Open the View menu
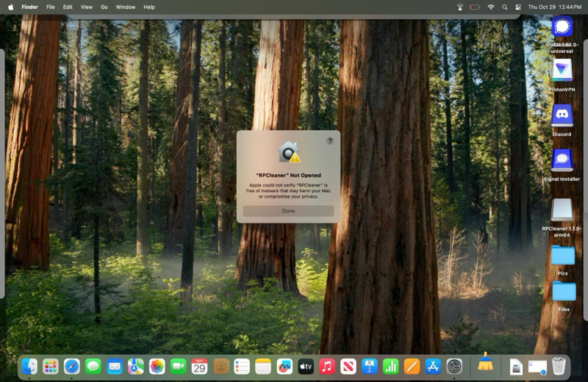Image resolution: width=588 pixels, height=382 pixels. coord(86,7)
